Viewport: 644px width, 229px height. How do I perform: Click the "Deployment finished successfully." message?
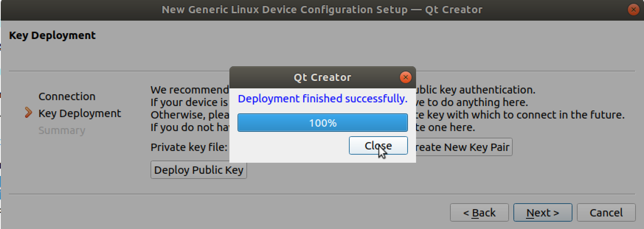[322, 99]
